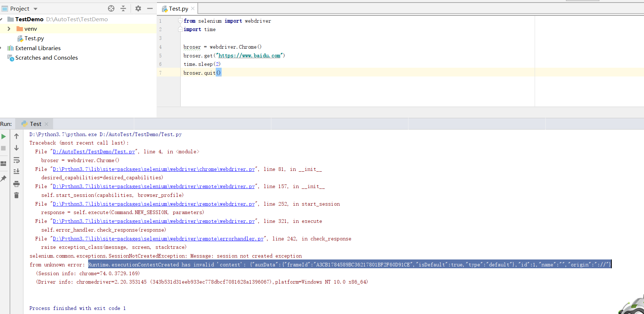Open the D:/AutoTest/TestDemo/Test.py traceback link
The height and width of the screenshot is (314, 644).
(x=94, y=152)
